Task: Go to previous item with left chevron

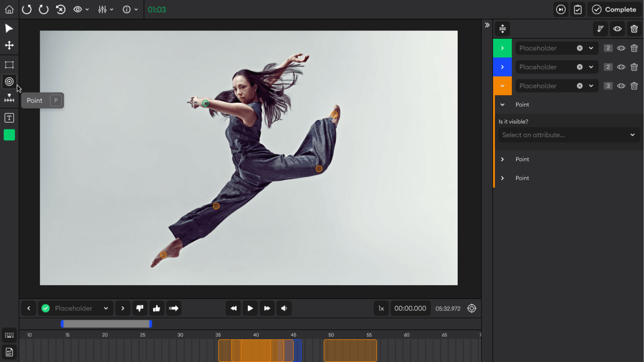Action: [x=28, y=308]
